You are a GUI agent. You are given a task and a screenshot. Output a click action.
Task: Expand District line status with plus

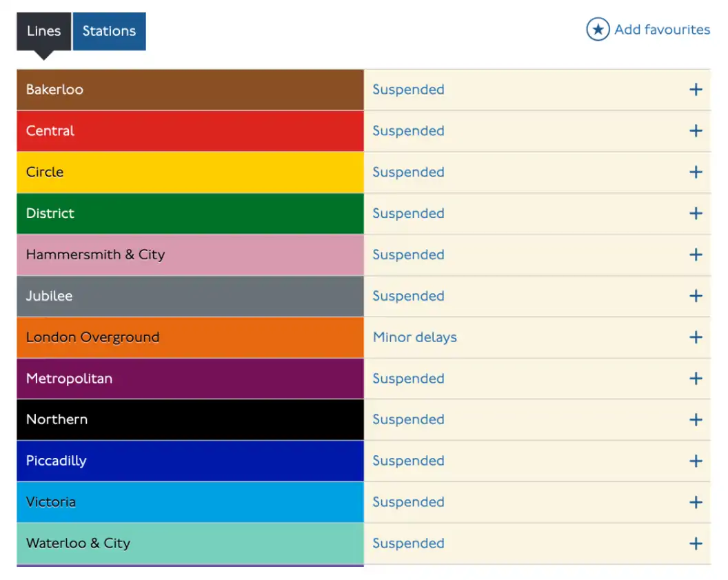pos(696,214)
